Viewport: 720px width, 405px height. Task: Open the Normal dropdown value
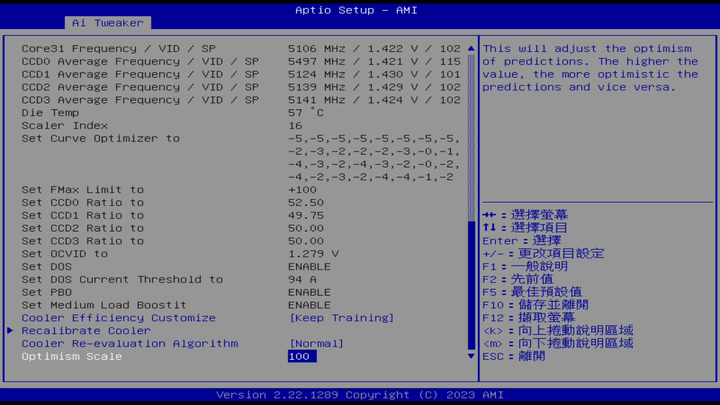pyautogui.click(x=316, y=343)
